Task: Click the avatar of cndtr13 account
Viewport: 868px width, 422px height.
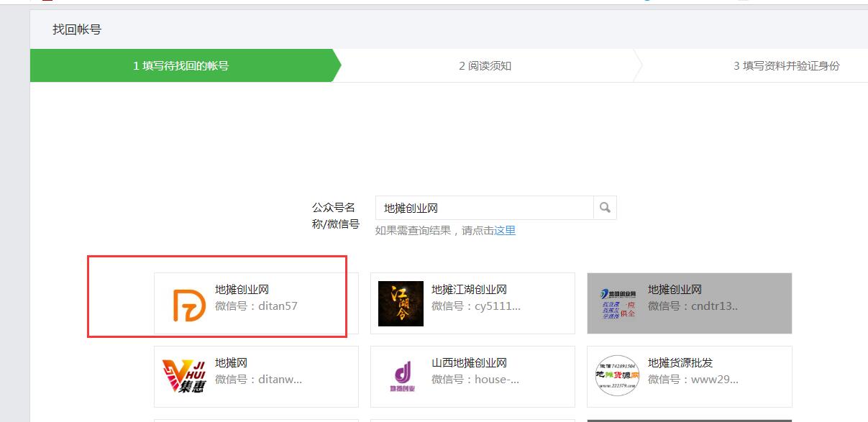Action: [x=618, y=303]
